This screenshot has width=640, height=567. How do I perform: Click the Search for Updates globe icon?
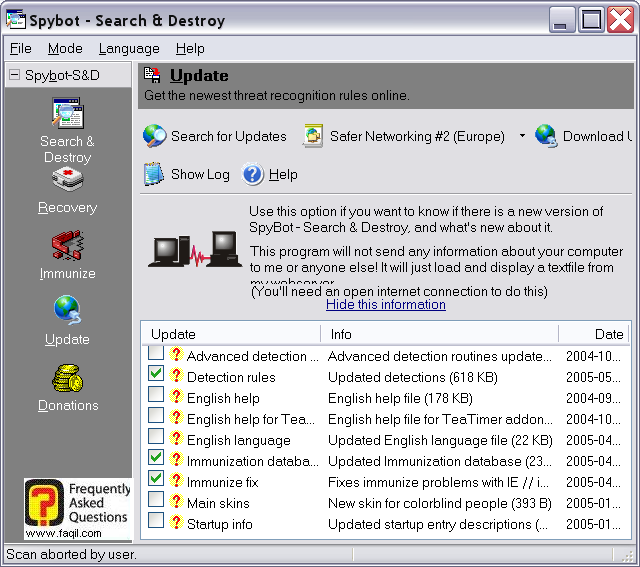(x=154, y=136)
